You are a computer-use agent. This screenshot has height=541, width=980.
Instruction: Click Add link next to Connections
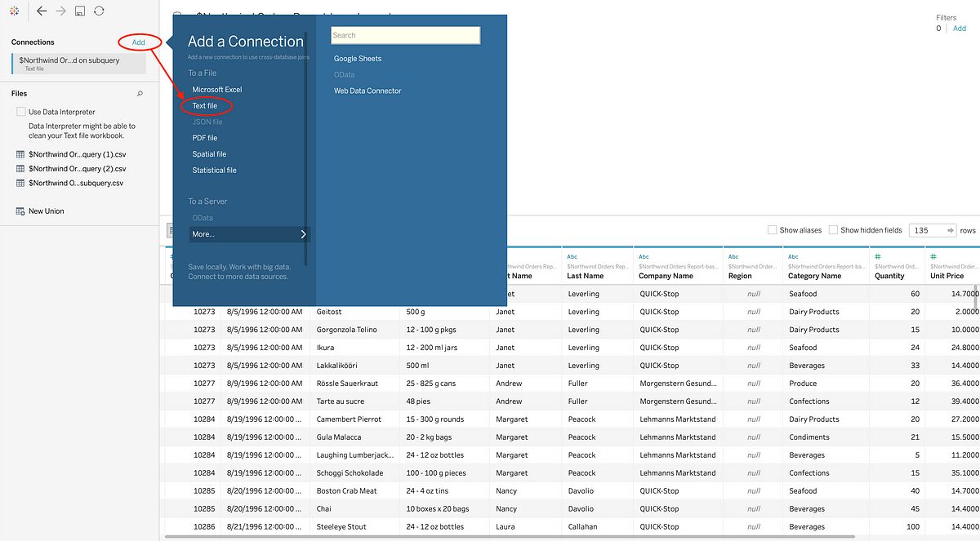[139, 42]
